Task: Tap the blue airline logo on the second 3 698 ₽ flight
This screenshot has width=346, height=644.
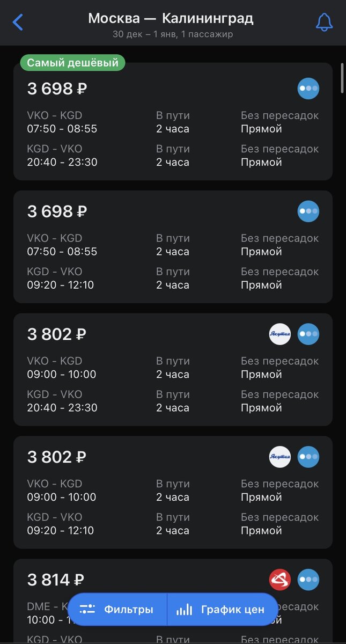Action: (308, 211)
